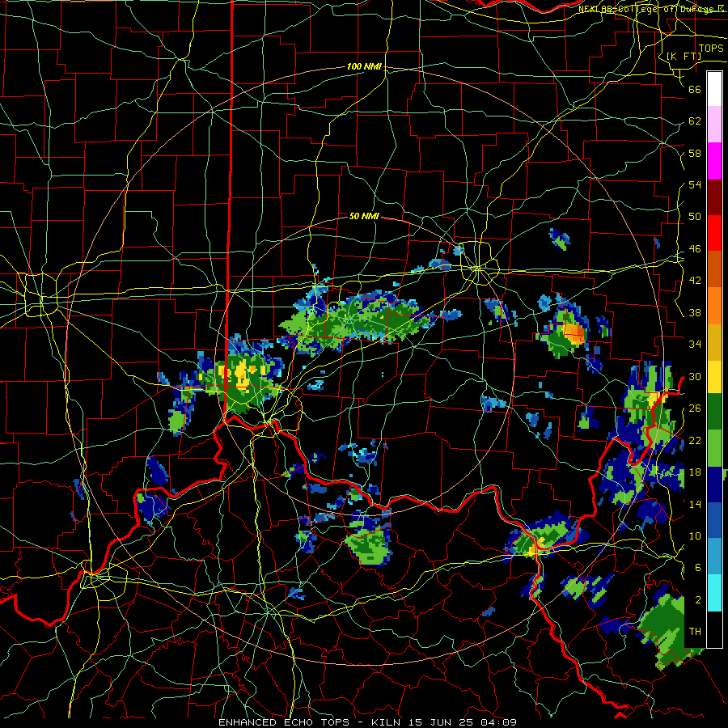Screen dimensions: 728x728
Task: Click the legend value 46
Action: pyautogui.click(x=695, y=249)
